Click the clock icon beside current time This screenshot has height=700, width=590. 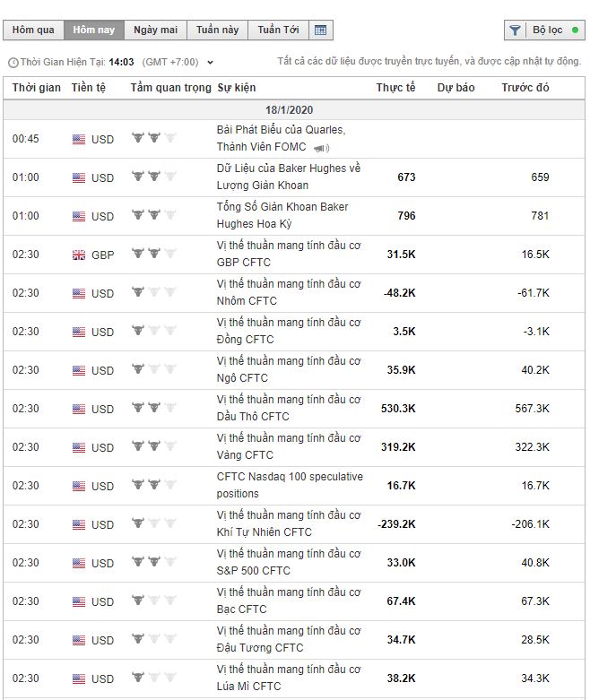click(12, 63)
